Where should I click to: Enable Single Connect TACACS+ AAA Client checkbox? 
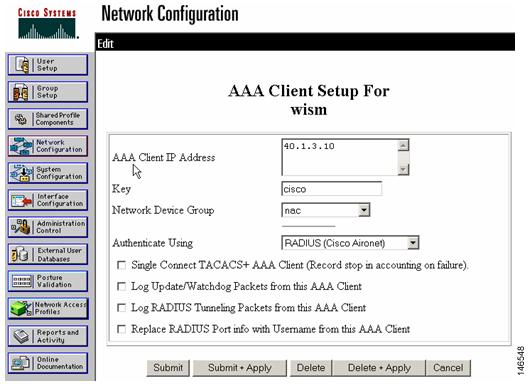(x=121, y=265)
